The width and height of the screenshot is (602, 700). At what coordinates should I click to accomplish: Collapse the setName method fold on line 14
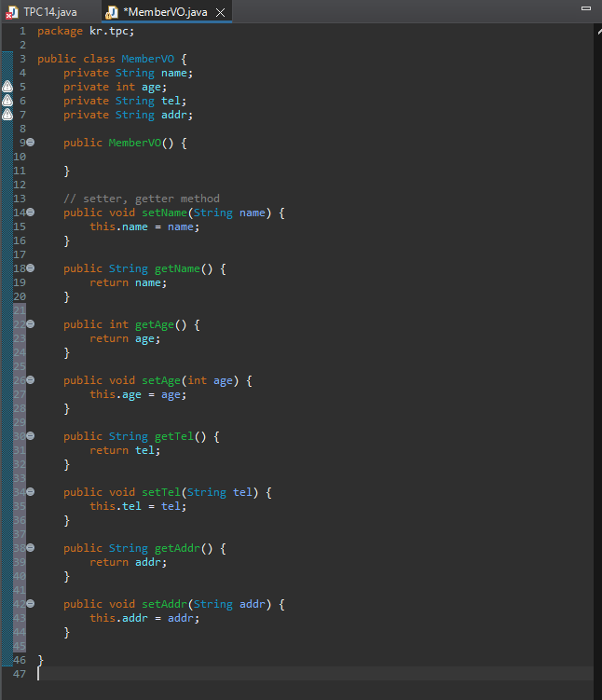(x=31, y=213)
